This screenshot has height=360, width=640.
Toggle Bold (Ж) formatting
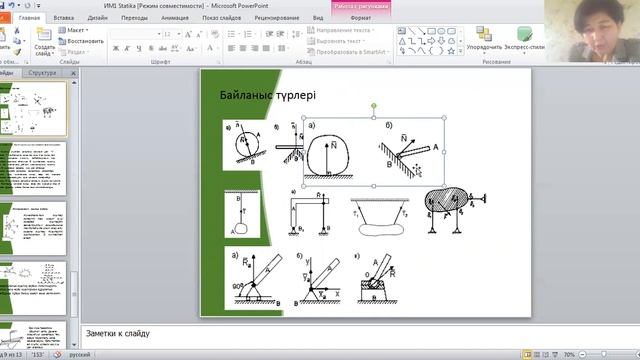click(x=116, y=49)
